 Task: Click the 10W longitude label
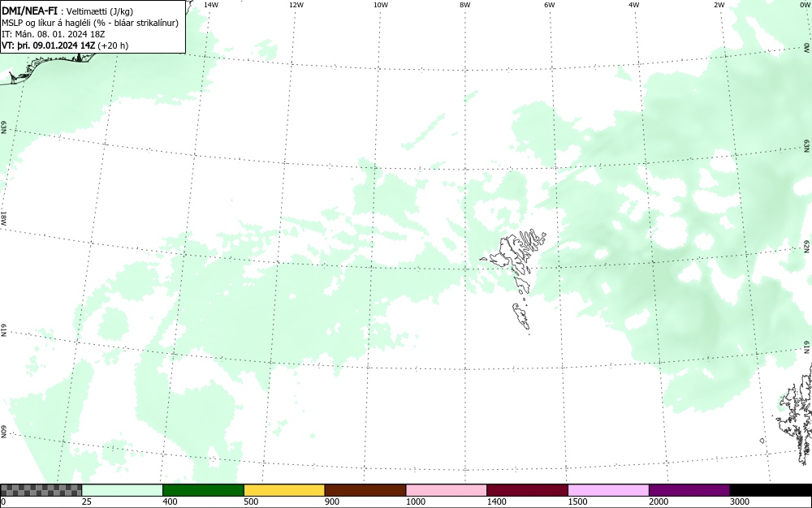coord(381,5)
